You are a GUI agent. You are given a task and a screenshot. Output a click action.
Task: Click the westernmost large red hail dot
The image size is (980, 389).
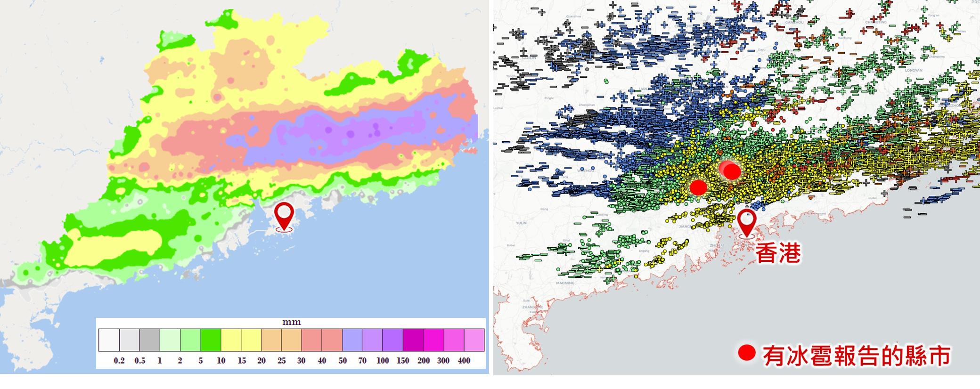698,187
